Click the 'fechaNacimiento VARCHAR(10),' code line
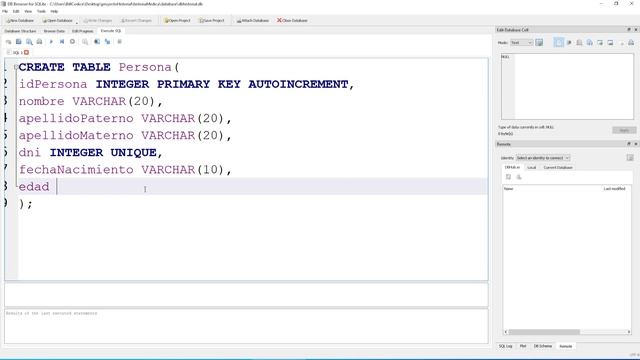The image size is (640, 360). pyautogui.click(x=125, y=169)
